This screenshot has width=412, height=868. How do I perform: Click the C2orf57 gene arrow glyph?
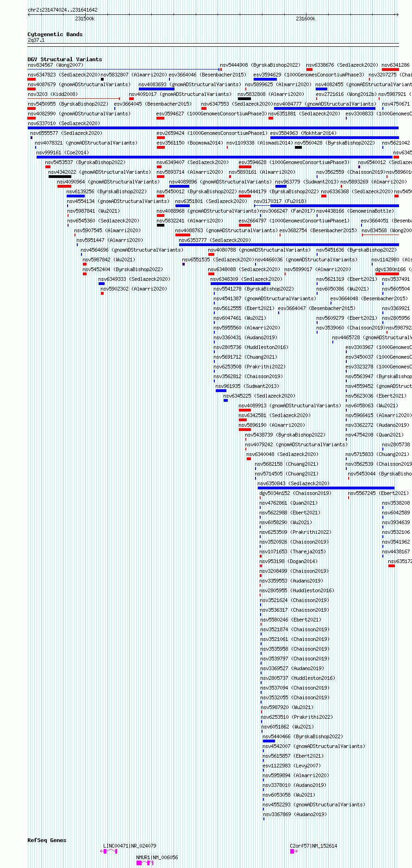(x=294, y=851)
